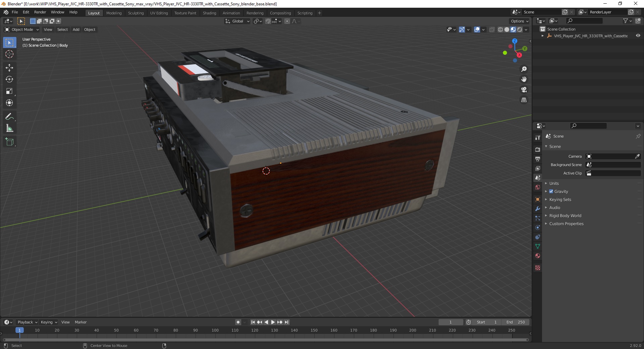Open the World properties tab

coord(538,187)
